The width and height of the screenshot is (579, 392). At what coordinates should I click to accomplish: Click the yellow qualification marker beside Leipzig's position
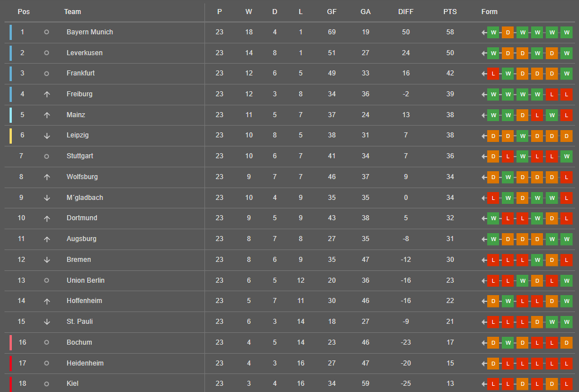pyautogui.click(x=11, y=136)
